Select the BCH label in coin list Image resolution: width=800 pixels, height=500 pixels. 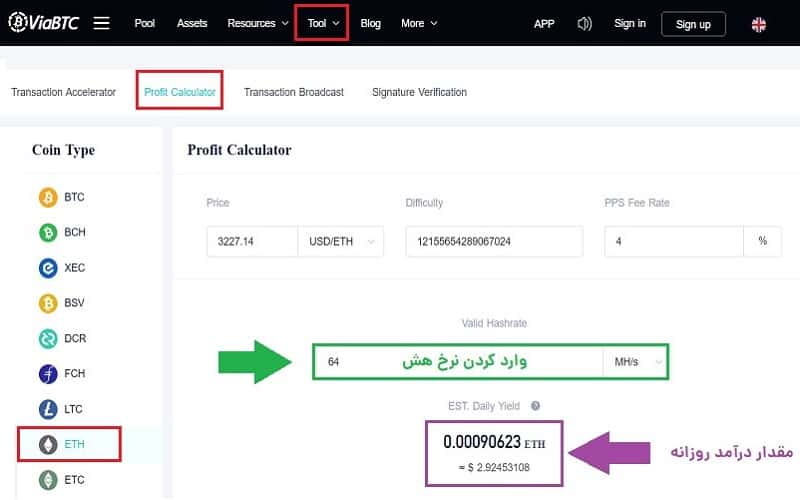point(74,233)
